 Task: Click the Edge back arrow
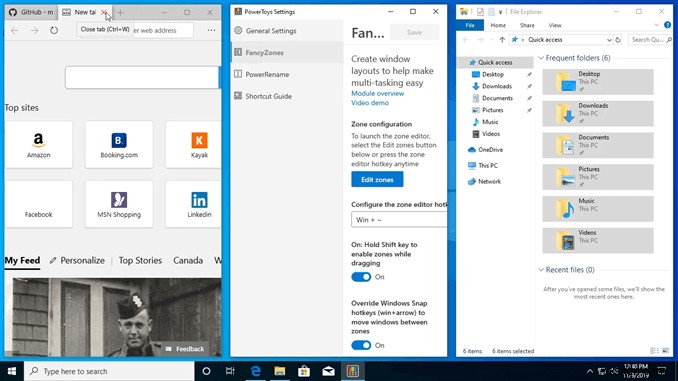tap(15, 30)
